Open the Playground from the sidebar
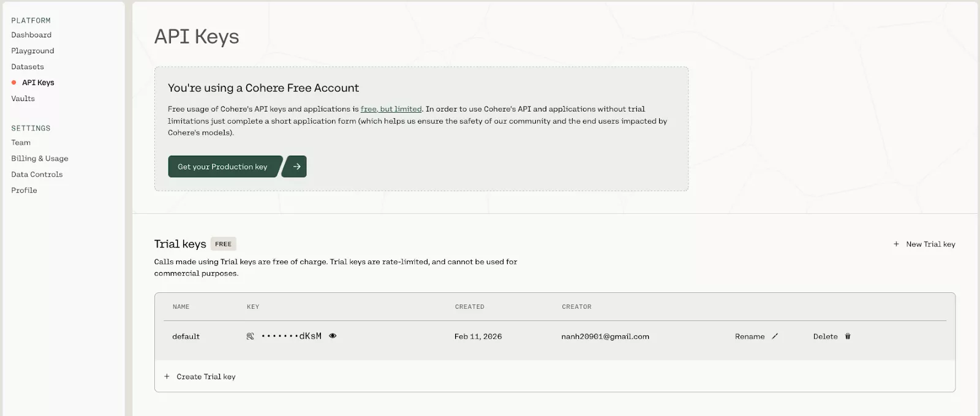This screenshot has width=980, height=416. coord(32,51)
